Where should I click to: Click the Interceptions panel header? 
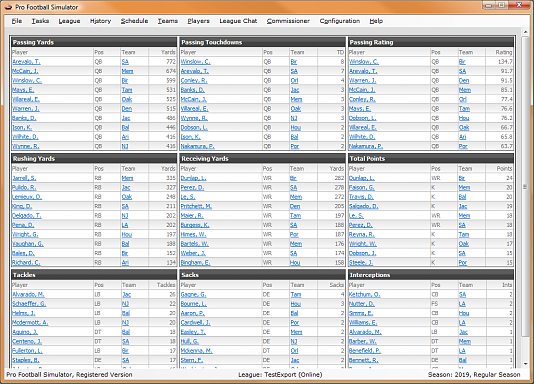point(431,275)
